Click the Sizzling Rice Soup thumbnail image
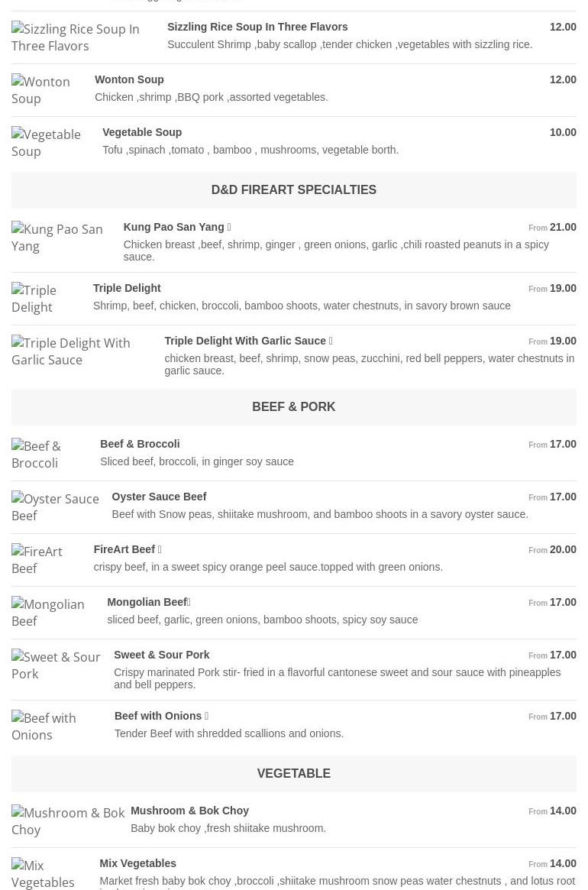This screenshot has width=588, height=890. pos(76,37)
